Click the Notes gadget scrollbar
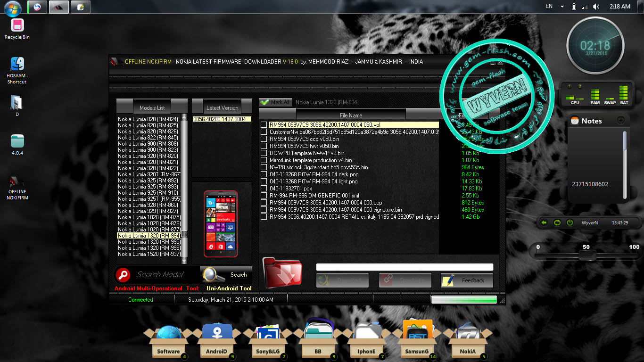This screenshot has height=362, width=644. coord(625,164)
